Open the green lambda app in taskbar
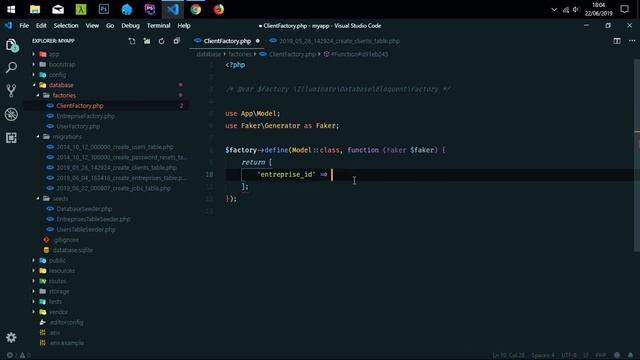 tap(81, 9)
